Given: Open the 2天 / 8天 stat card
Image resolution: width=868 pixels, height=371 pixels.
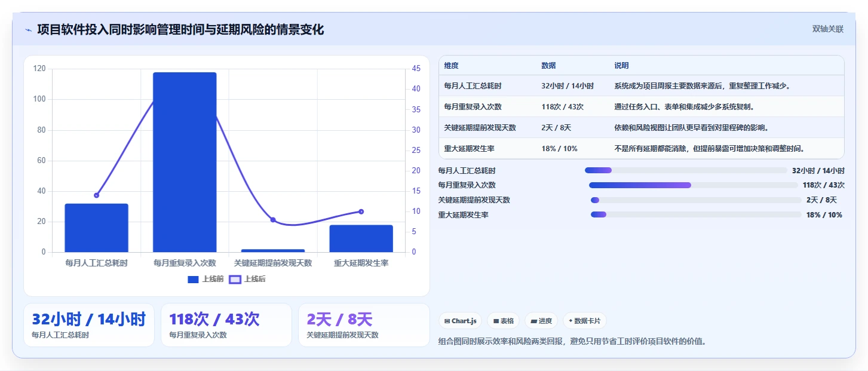Looking at the screenshot, I should [364, 325].
